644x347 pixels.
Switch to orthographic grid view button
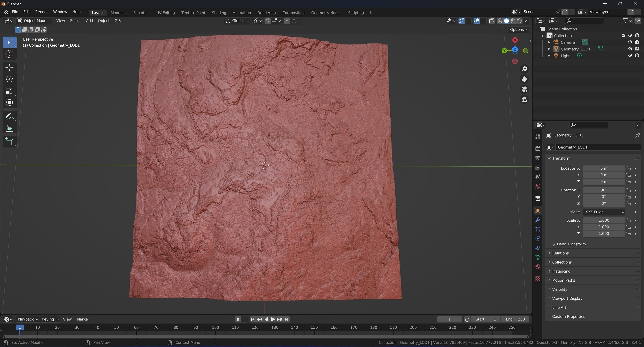coord(524,99)
